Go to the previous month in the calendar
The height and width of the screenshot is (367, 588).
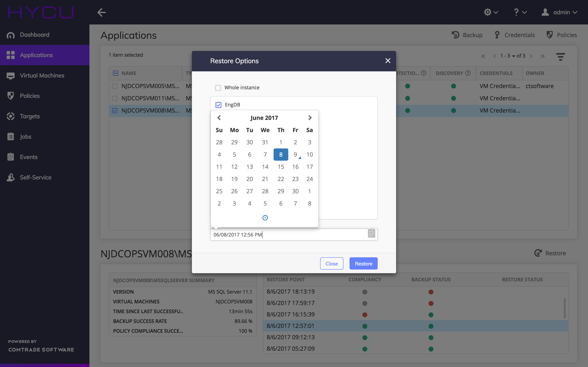[x=219, y=118]
